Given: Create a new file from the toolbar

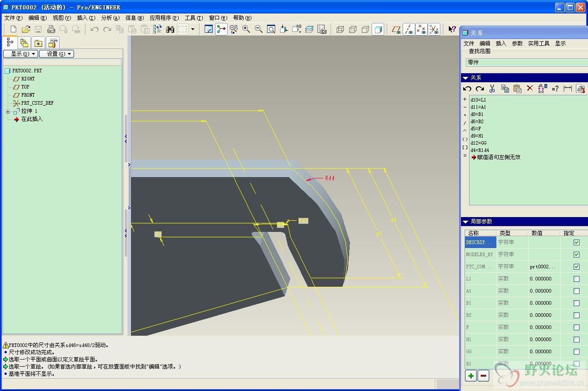Looking at the screenshot, I should coord(13,29).
